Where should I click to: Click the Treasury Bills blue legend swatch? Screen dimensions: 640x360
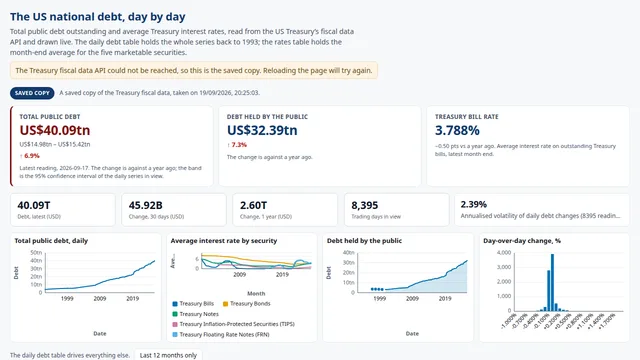(175, 304)
